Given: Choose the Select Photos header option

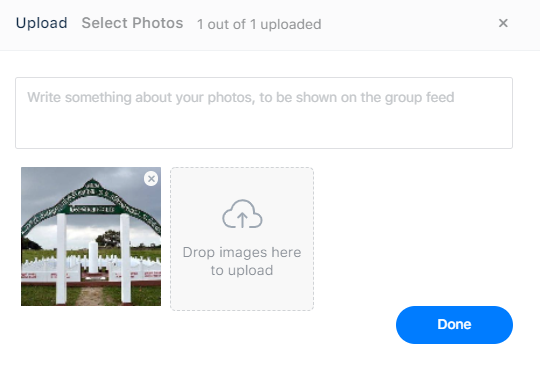Looking at the screenshot, I should pyautogui.click(x=132, y=23).
